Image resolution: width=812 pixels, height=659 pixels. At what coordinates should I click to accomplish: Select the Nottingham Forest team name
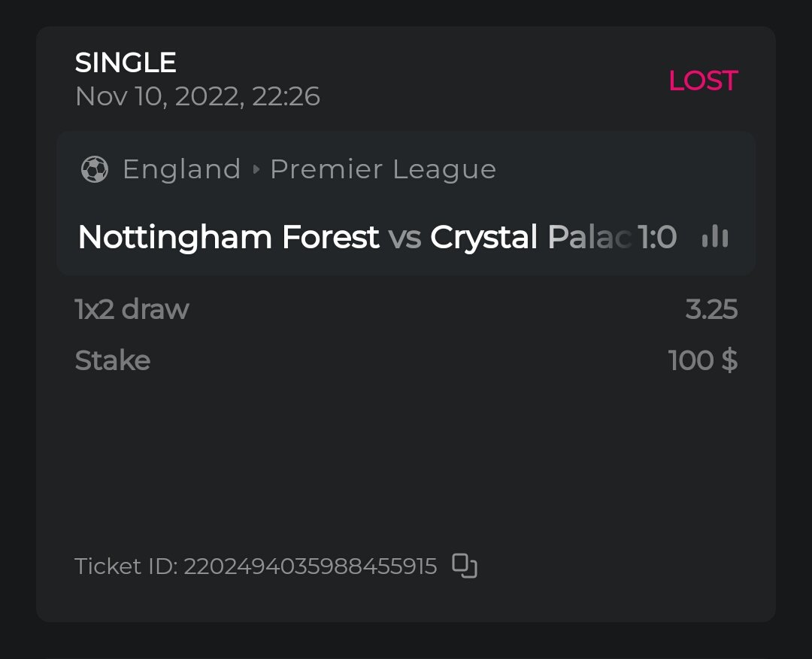tap(229, 238)
